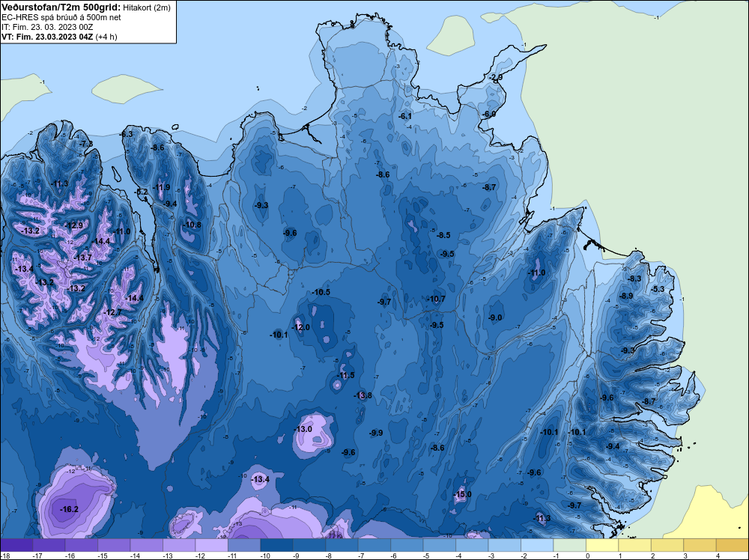Viewport: 749px width, 560px height.
Task: Click the -12.9 temperature value
Action: click(x=73, y=225)
